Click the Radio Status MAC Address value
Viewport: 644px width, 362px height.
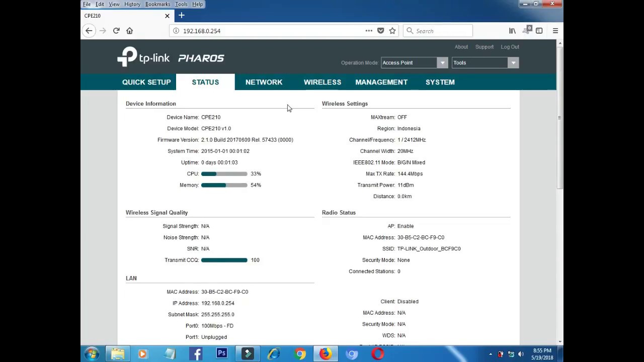point(421,237)
